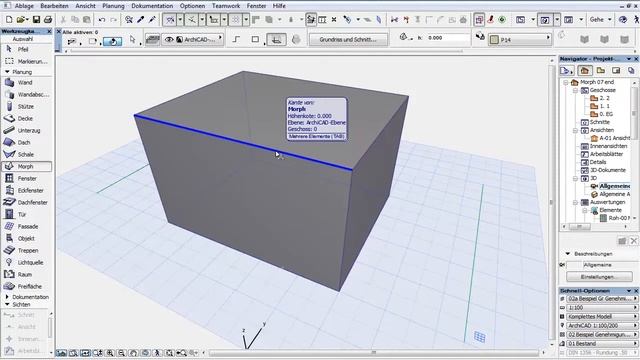The height and width of the screenshot is (360, 640).
Task: Zoom out with magnifier minus icon
Action: tap(121, 353)
